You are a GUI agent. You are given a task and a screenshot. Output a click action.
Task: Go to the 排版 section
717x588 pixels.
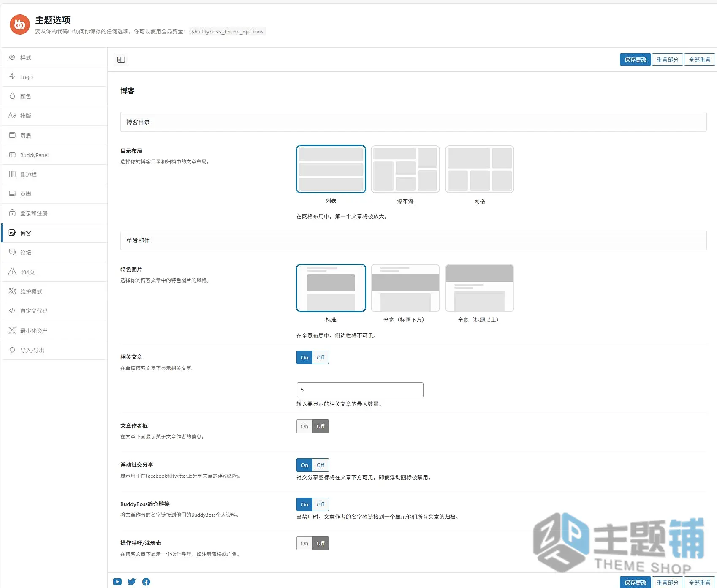coord(54,116)
